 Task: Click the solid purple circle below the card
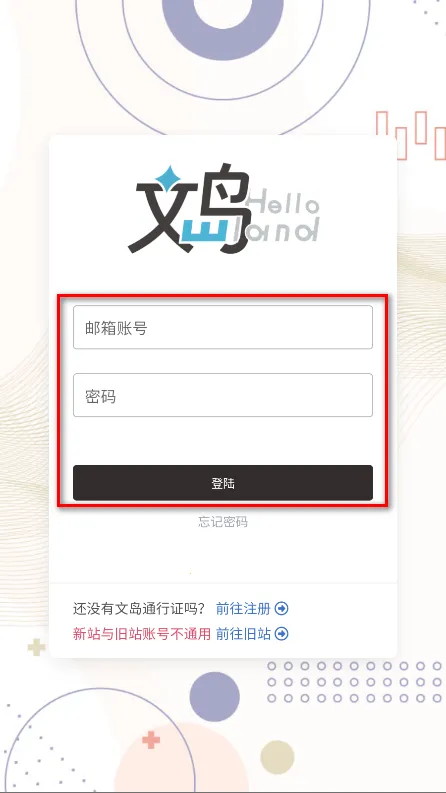point(214,697)
